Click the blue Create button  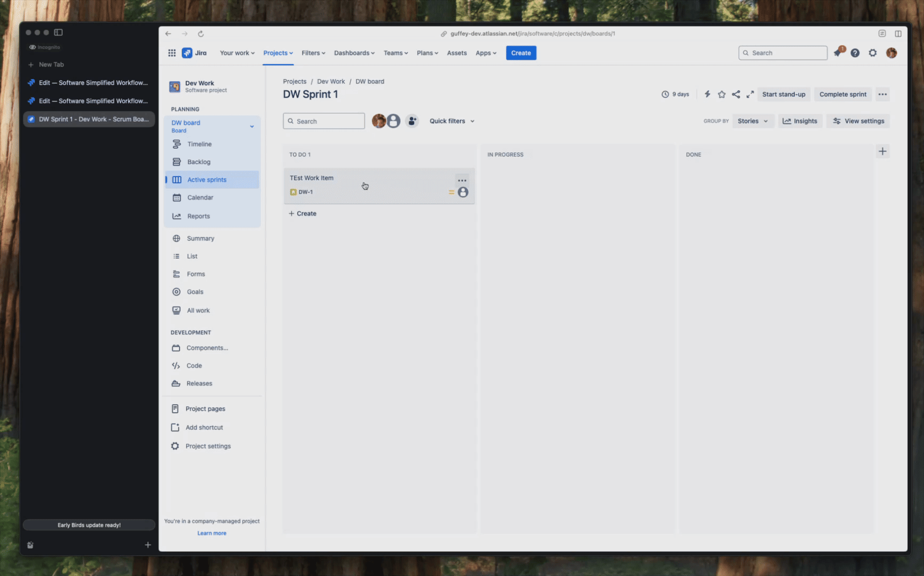tap(521, 53)
